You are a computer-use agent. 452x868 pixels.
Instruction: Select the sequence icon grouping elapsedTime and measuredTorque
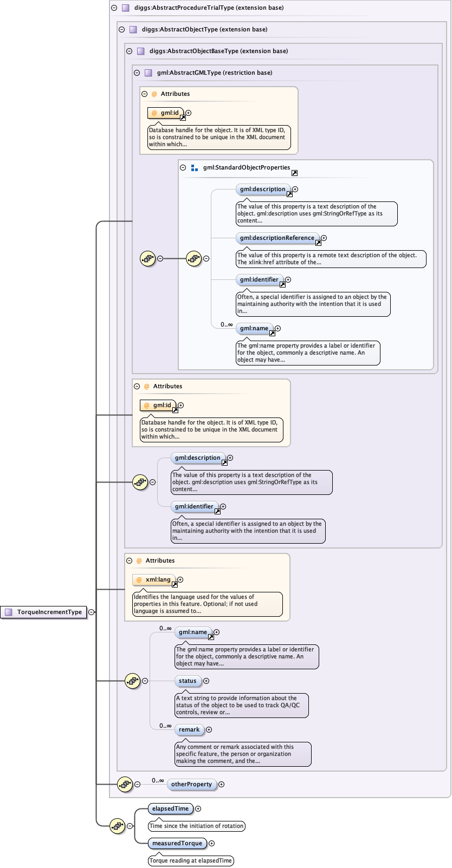[x=118, y=826]
